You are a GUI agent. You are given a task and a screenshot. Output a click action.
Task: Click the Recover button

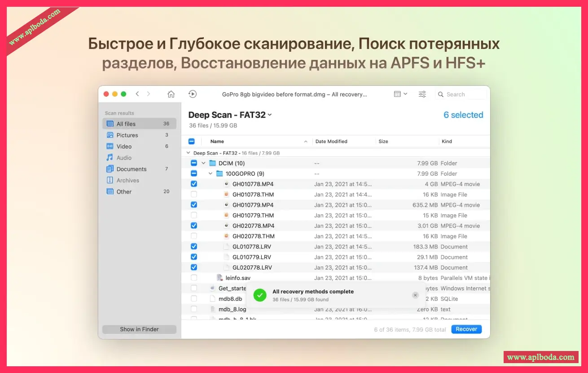click(x=466, y=329)
